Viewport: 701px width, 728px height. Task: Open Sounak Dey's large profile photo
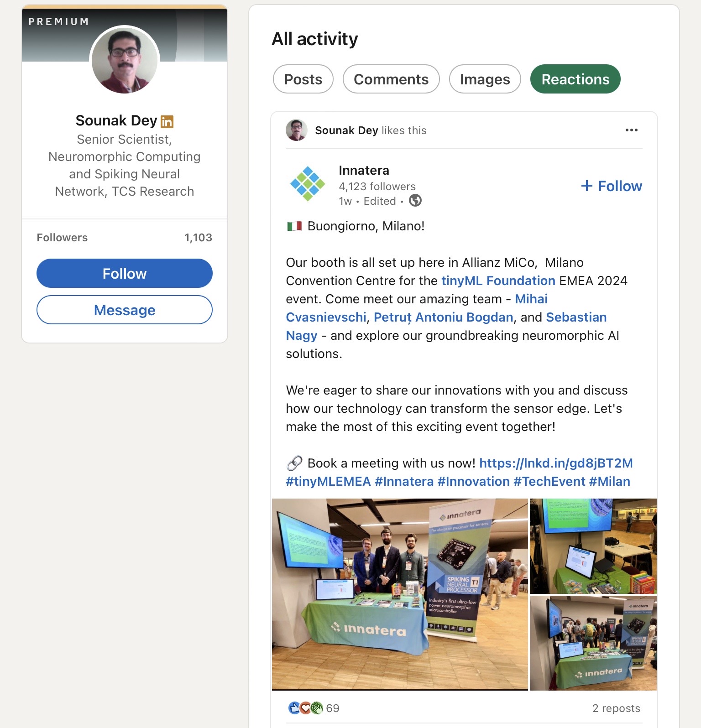[125, 60]
